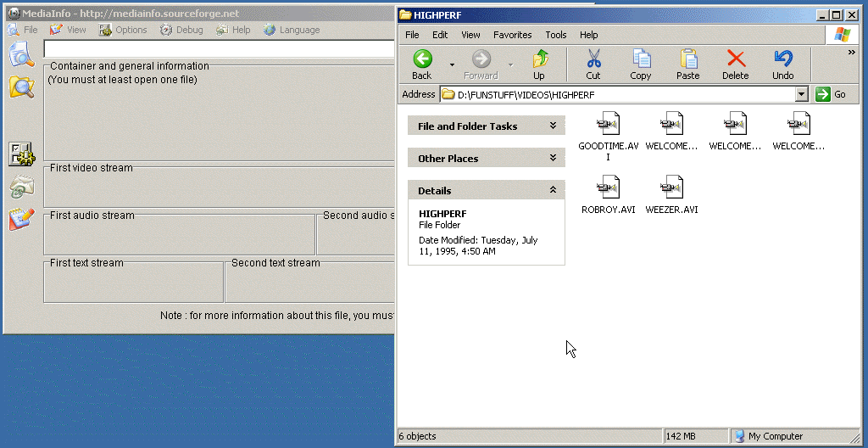Click MediaInfo's open folder sidebar icon
868x448 pixels.
pos(21,87)
